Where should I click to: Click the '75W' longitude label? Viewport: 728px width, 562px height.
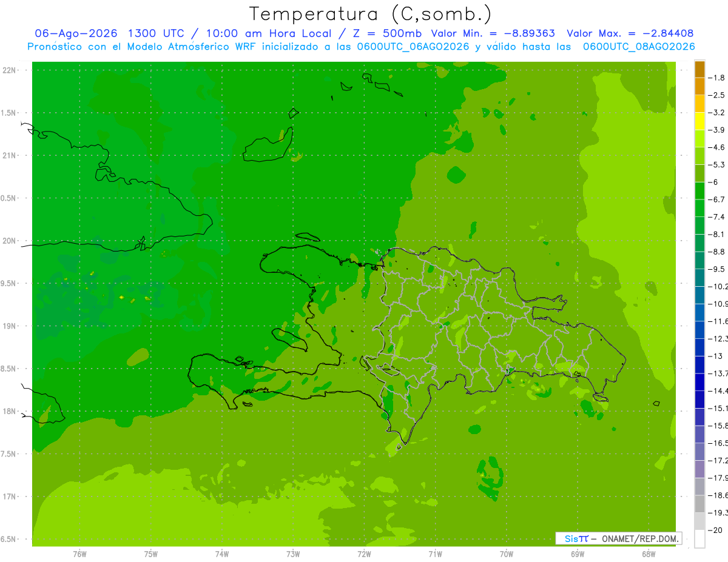tap(150, 555)
